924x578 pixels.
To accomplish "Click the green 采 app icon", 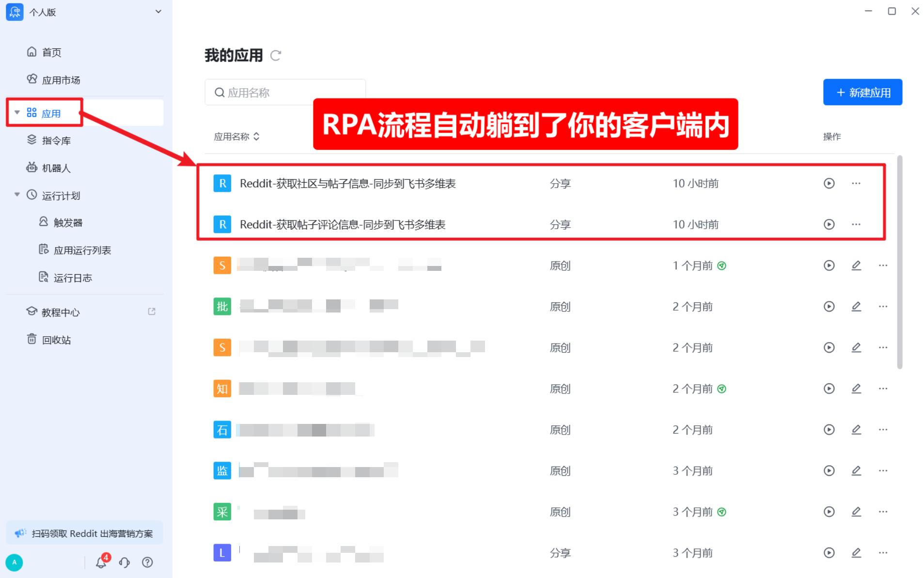I will click(222, 512).
